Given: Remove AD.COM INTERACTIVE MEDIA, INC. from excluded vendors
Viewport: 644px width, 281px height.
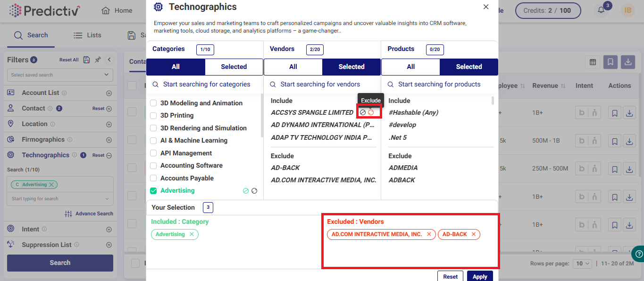Looking at the screenshot, I should (429, 234).
